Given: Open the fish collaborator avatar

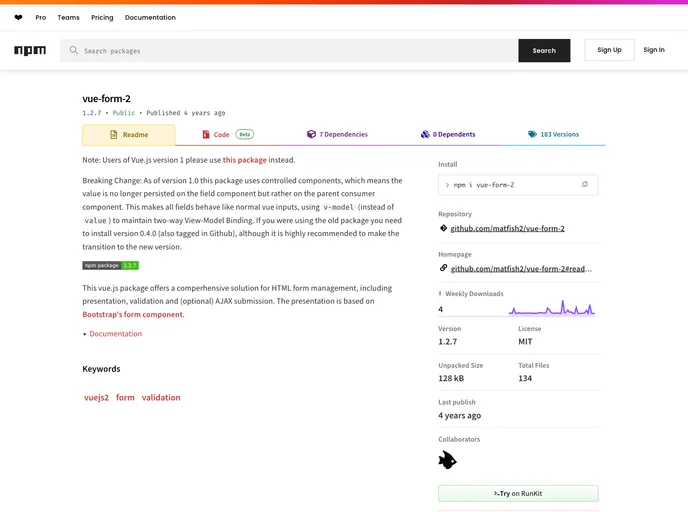Looking at the screenshot, I should click(x=447, y=460).
